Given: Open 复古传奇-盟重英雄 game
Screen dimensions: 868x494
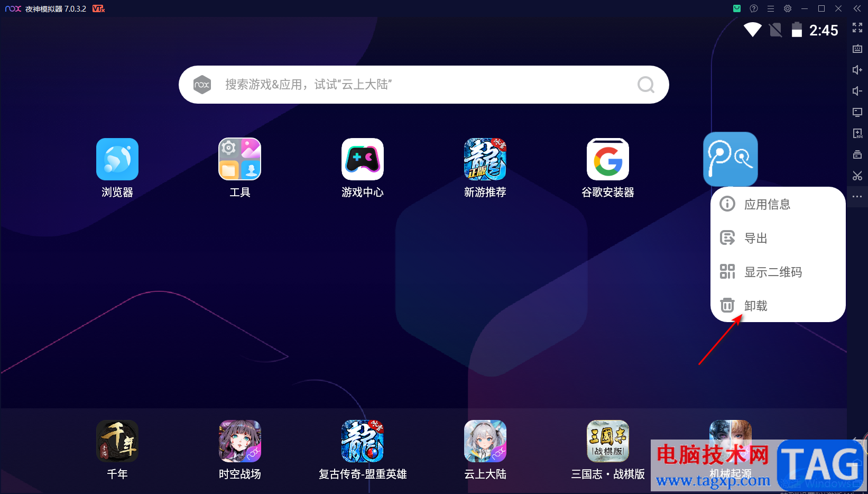Looking at the screenshot, I should (363, 441).
